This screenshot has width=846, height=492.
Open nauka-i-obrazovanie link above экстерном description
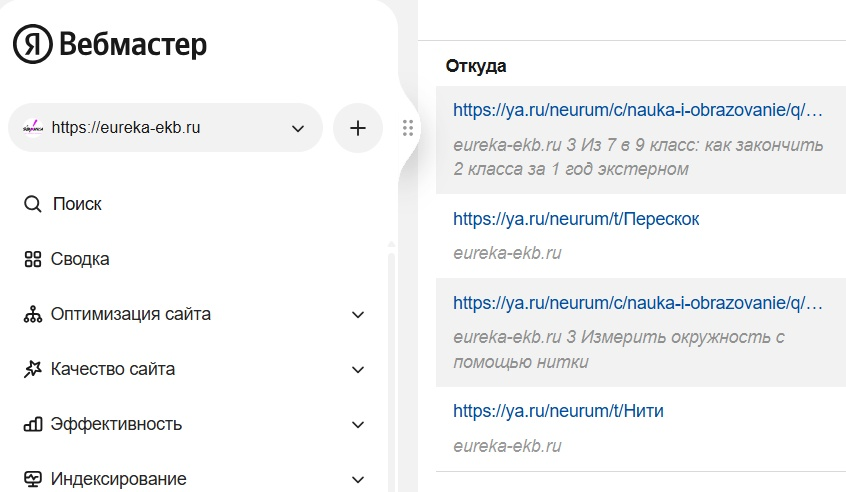click(638, 110)
